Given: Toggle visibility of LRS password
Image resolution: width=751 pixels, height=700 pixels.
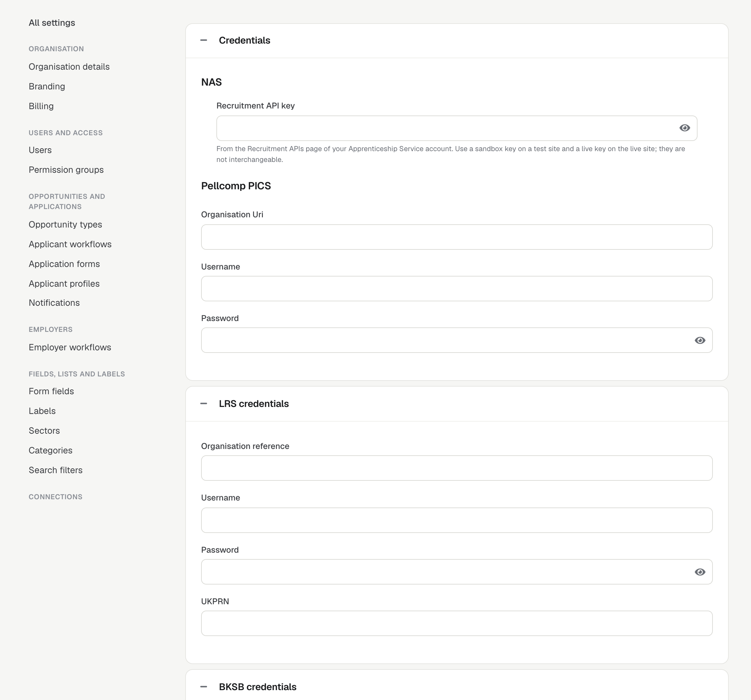Looking at the screenshot, I should pyautogui.click(x=700, y=572).
